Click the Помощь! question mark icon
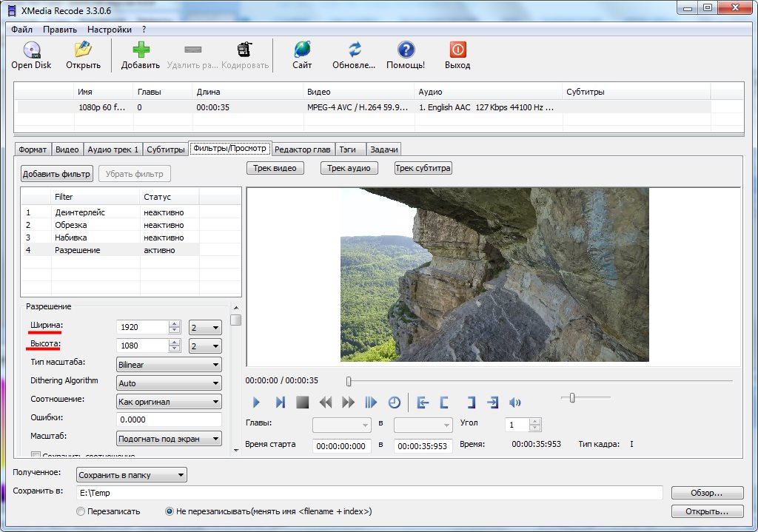This screenshot has height=532, width=758. [406, 50]
